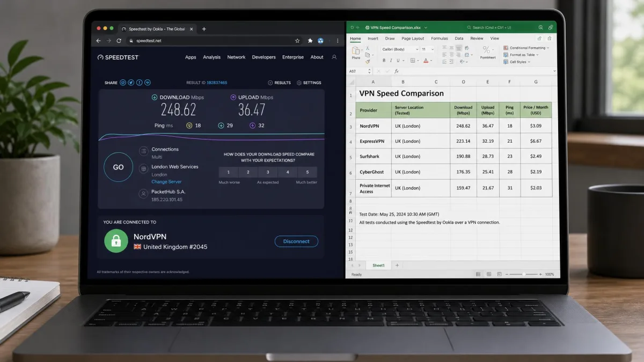Share result via link icon
This screenshot has width=644, height=362.
tap(123, 83)
